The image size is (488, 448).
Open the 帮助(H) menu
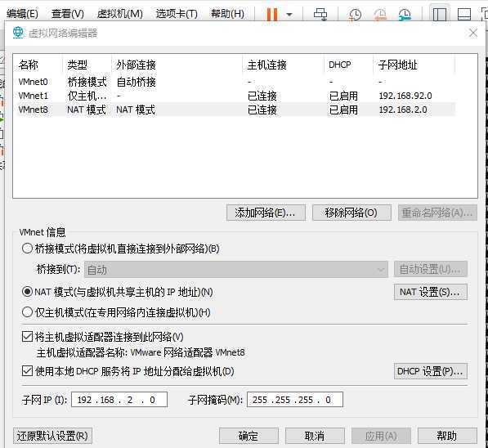227,14
